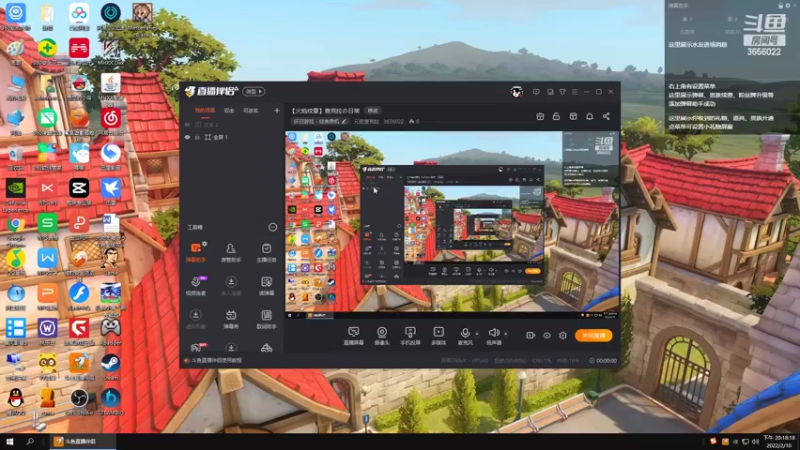Click the live preview canvas
The height and width of the screenshot is (450, 800).
click(x=452, y=225)
